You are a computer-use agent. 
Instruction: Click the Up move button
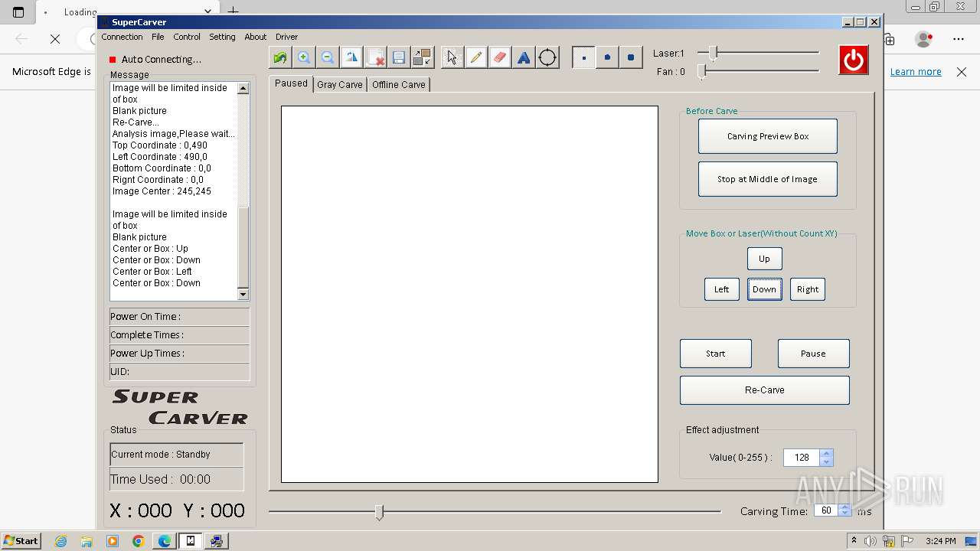pos(764,259)
